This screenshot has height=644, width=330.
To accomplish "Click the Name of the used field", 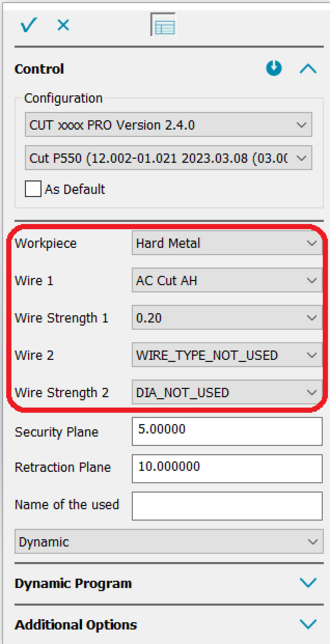I will click(x=226, y=506).
